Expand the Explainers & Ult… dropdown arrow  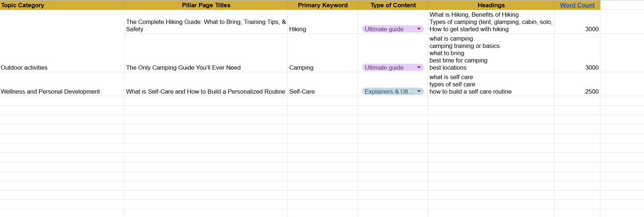coord(419,91)
